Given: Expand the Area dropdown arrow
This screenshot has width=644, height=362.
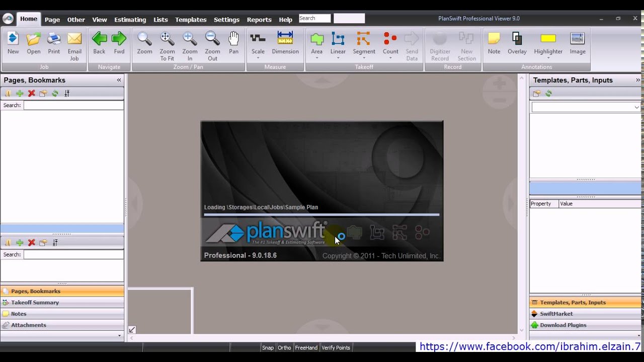Looking at the screenshot, I should coord(317,58).
